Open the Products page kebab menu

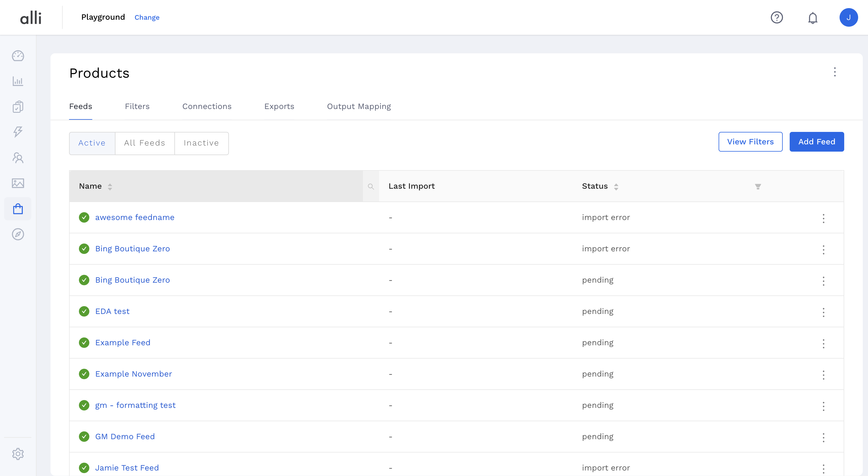835,72
